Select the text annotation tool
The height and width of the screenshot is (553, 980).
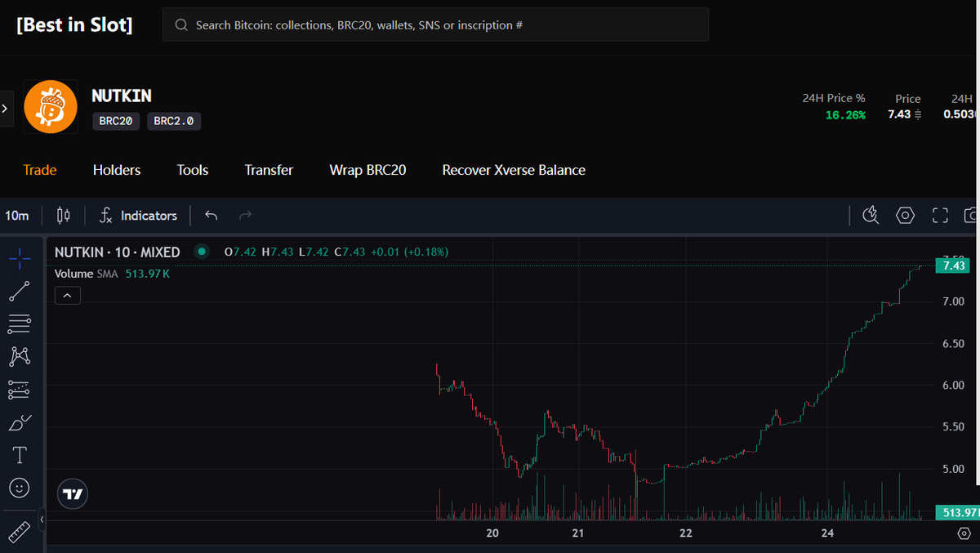tap(20, 455)
